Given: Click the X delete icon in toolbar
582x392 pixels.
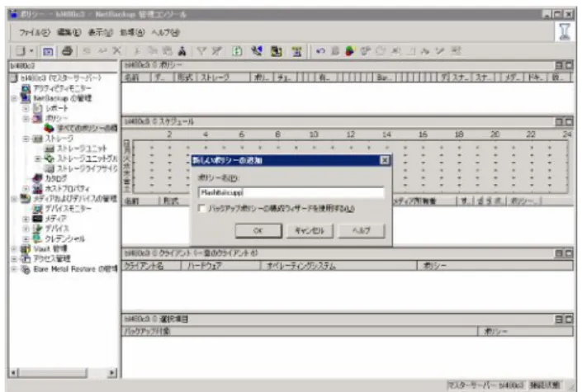Looking at the screenshot, I should 117,51.
